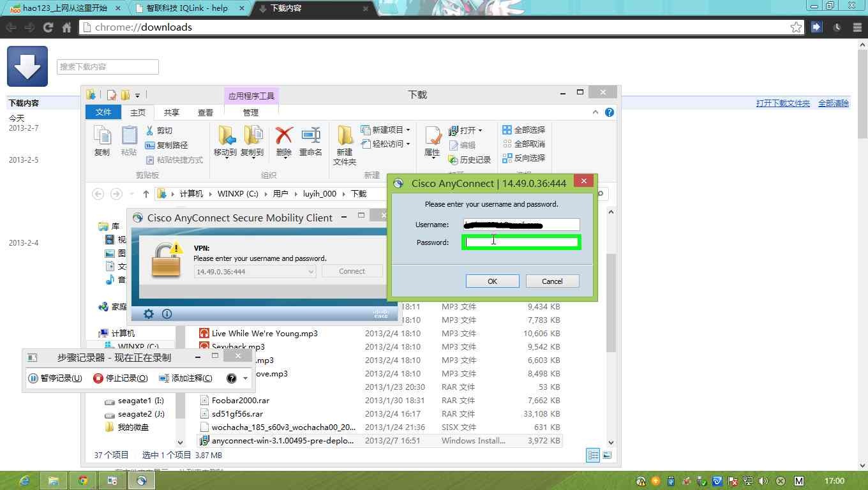Select the Cut scissors command
The width and height of the screenshot is (868, 490).
click(159, 130)
